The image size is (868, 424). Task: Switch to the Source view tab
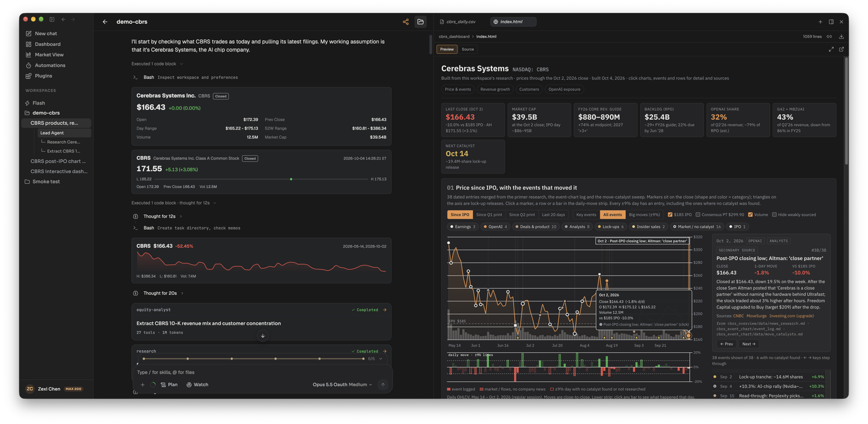[x=468, y=49]
